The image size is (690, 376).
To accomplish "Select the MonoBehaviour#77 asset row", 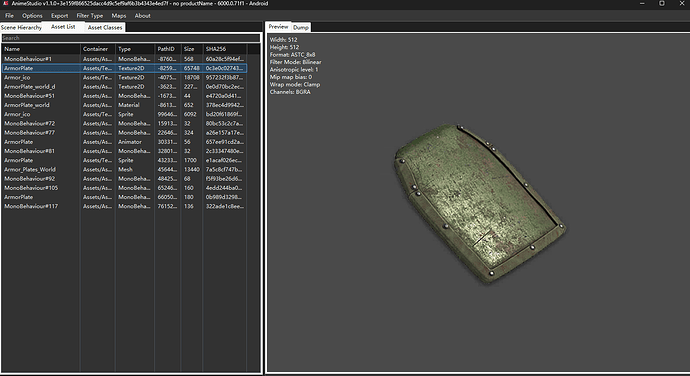I will click(125, 133).
